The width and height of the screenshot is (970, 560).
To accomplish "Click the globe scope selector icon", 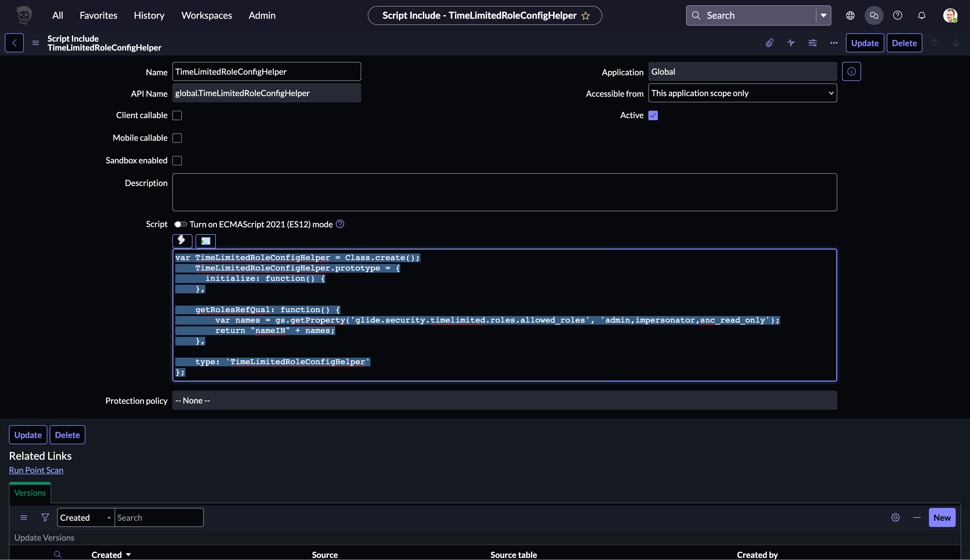I will 850,15.
